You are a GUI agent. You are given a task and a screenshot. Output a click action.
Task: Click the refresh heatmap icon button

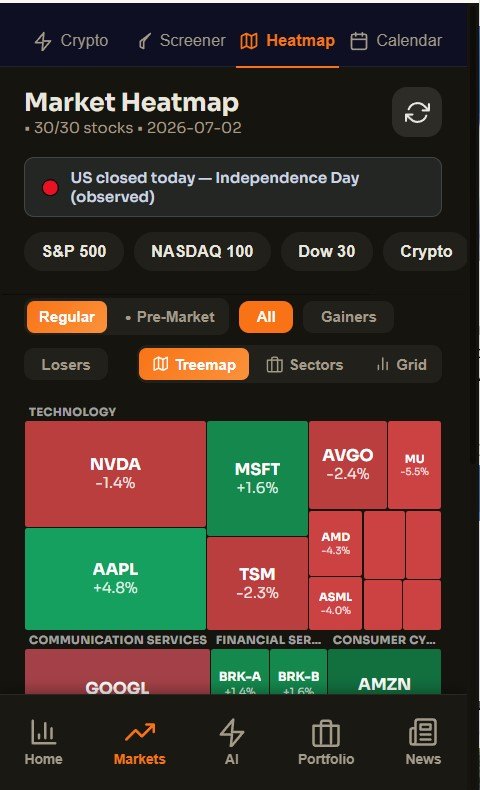coord(417,112)
